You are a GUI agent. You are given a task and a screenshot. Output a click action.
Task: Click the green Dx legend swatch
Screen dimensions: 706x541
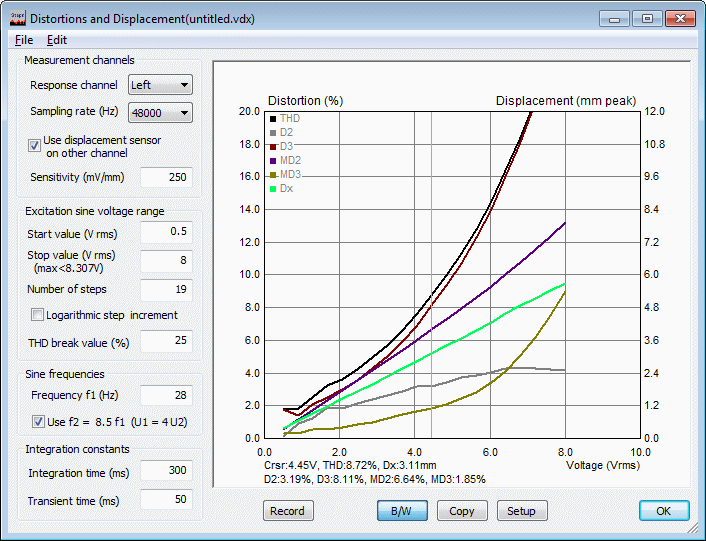[x=273, y=188]
